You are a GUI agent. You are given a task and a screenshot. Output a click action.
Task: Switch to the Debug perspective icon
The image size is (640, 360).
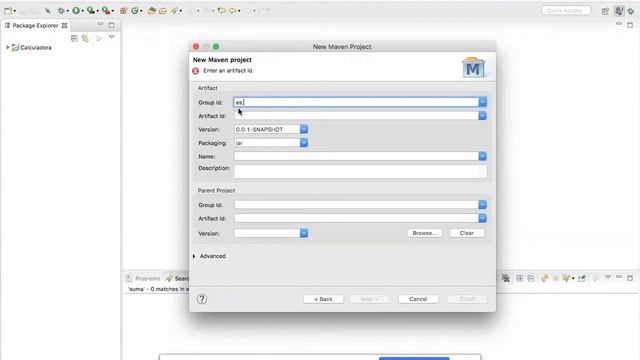631,11
